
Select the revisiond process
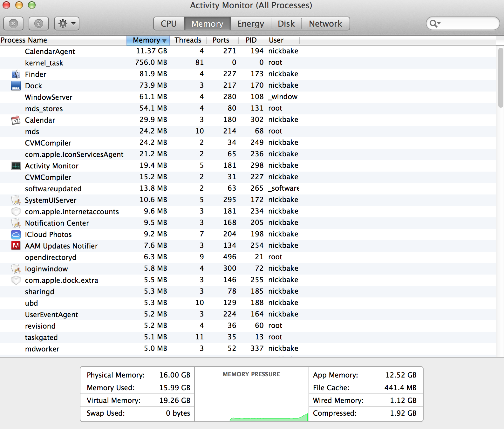tap(248, 326)
